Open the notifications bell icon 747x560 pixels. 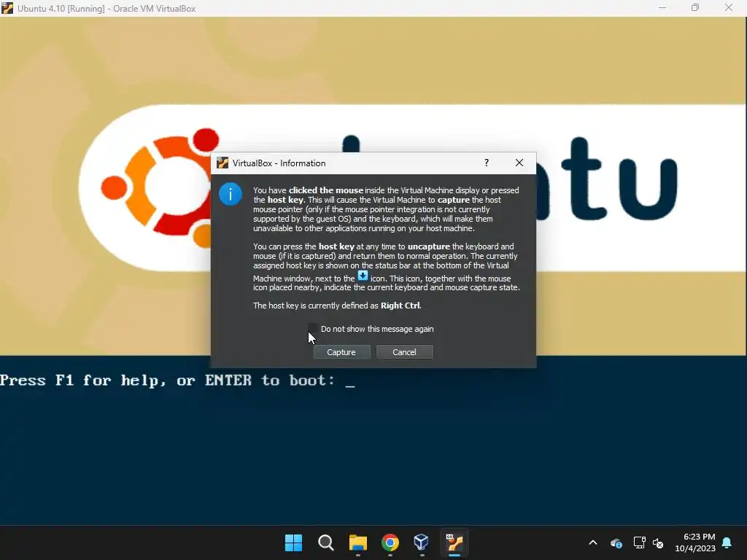[727, 542]
